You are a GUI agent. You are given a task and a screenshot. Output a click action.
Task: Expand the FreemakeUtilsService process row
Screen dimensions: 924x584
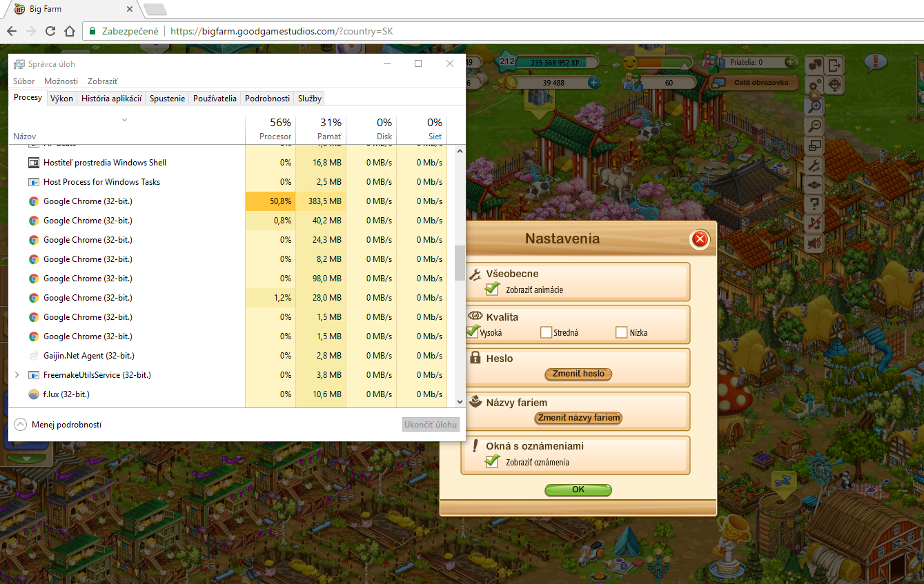pos(17,375)
